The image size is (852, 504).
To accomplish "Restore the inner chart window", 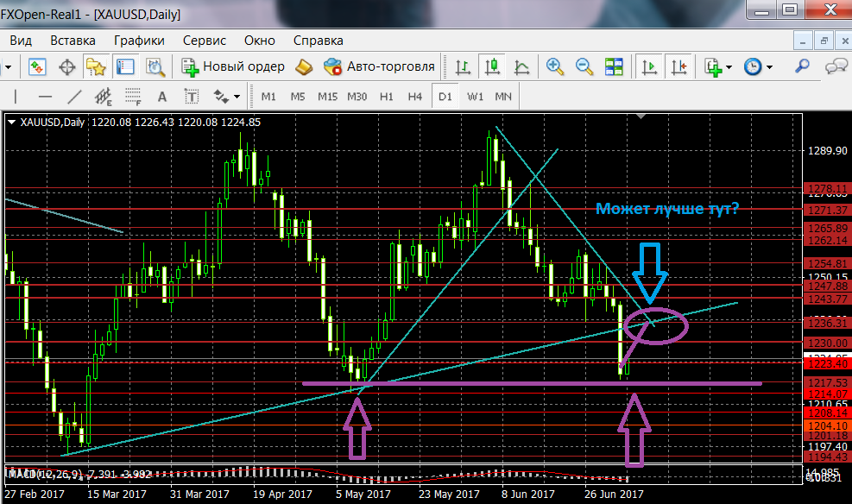I will [x=824, y=41].
